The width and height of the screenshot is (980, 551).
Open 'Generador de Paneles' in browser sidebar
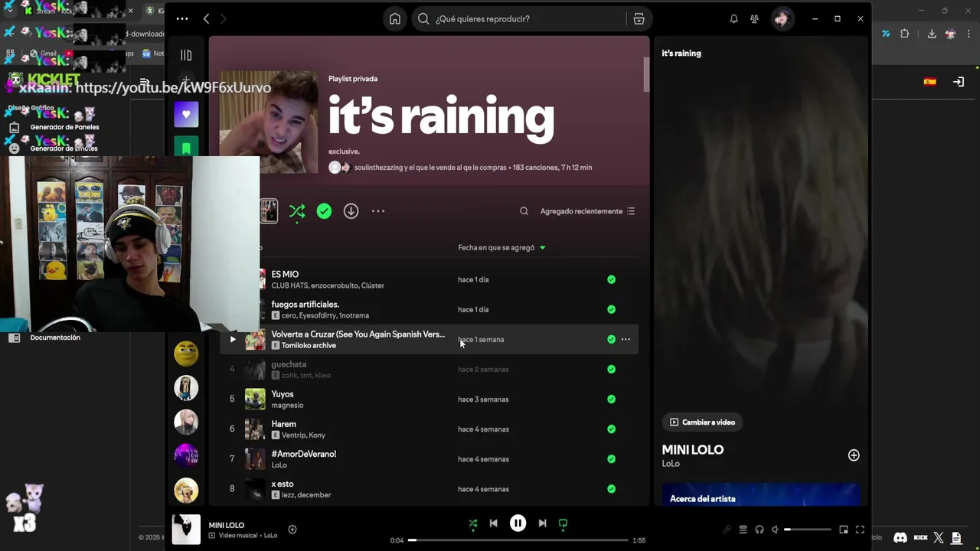pos(64,127)
